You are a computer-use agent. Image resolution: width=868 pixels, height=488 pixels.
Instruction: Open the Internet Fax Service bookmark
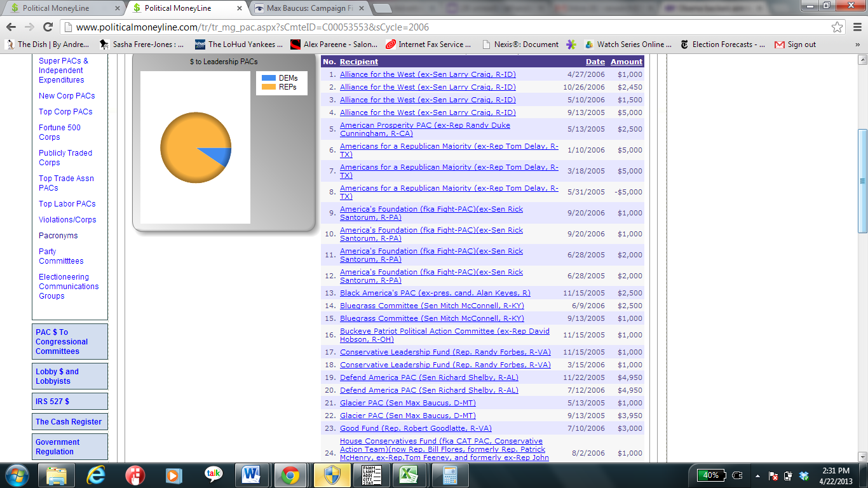(x=429, y=44)
